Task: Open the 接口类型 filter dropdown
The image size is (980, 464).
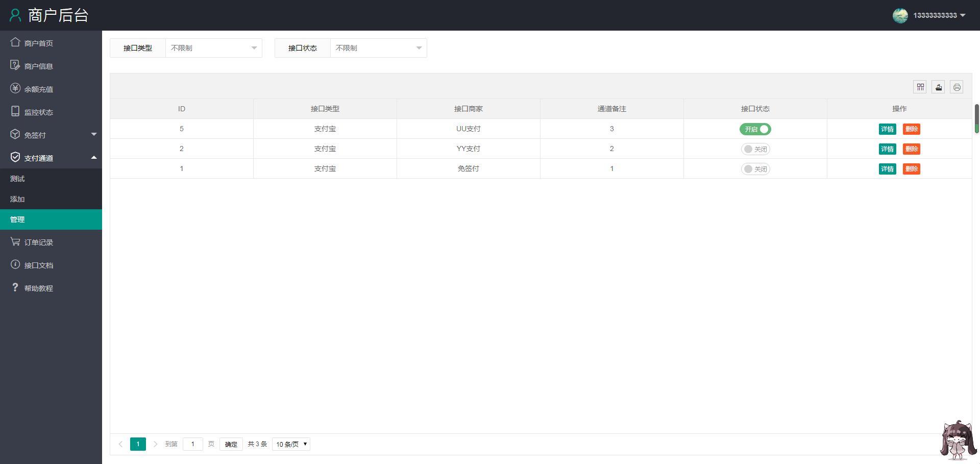Action: (213, 48)
